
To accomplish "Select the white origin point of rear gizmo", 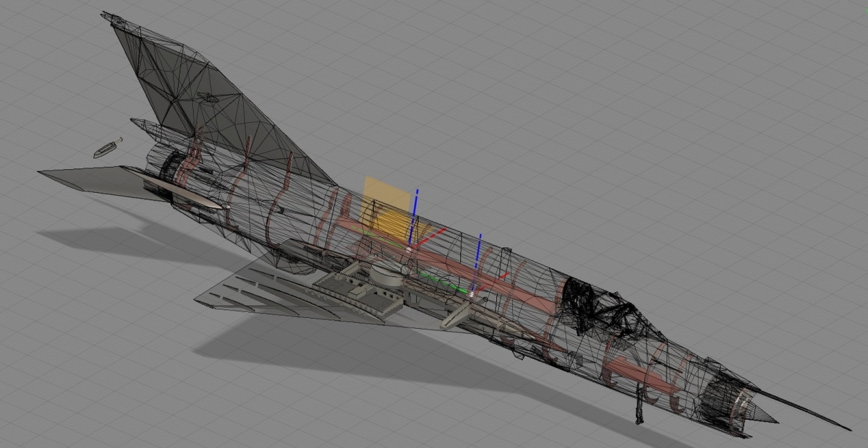I will coord(409,248).
